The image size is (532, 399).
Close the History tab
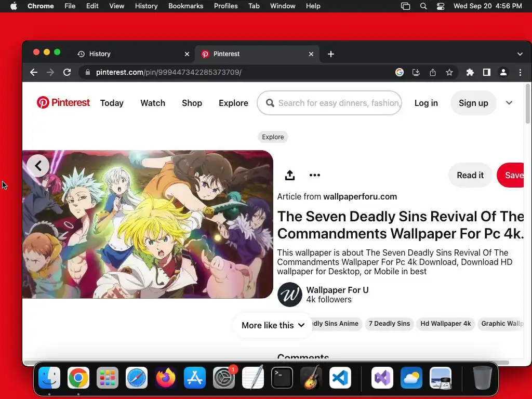[x=187, y=54]
